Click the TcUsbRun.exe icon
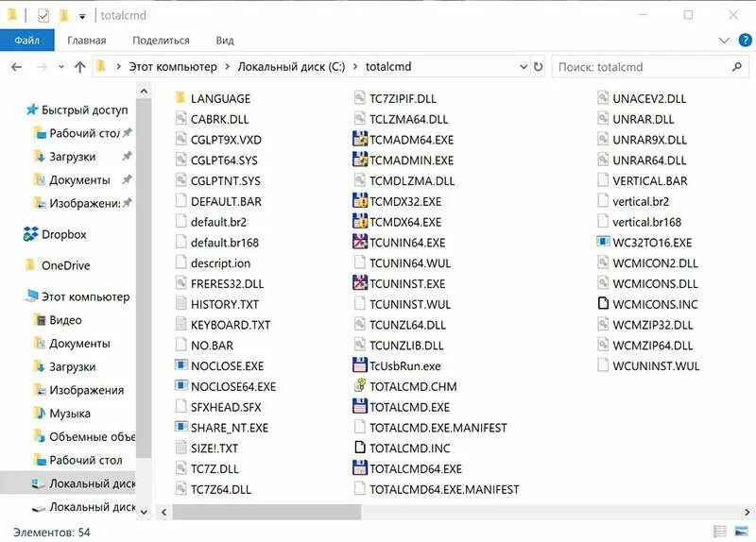Image resolution: width=756 pixels, height=542 pixels. pyautogui.click(x=360, y=365)
